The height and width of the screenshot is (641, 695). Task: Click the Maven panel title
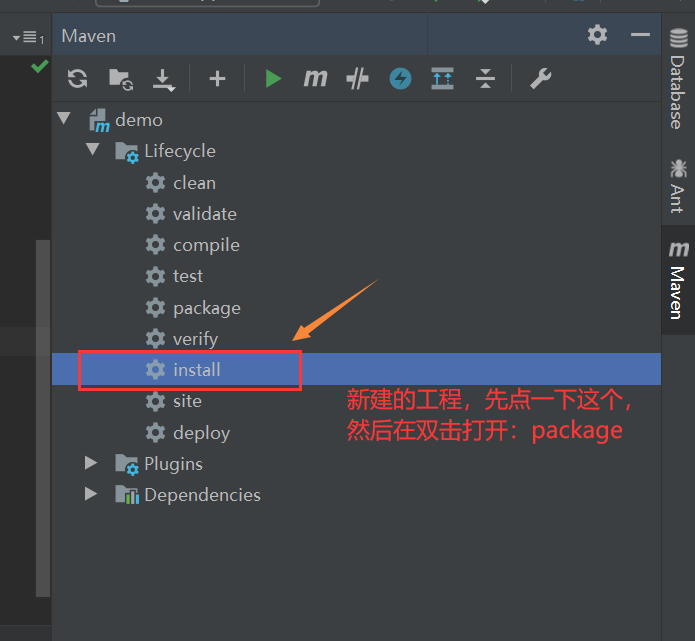[89, 36]
